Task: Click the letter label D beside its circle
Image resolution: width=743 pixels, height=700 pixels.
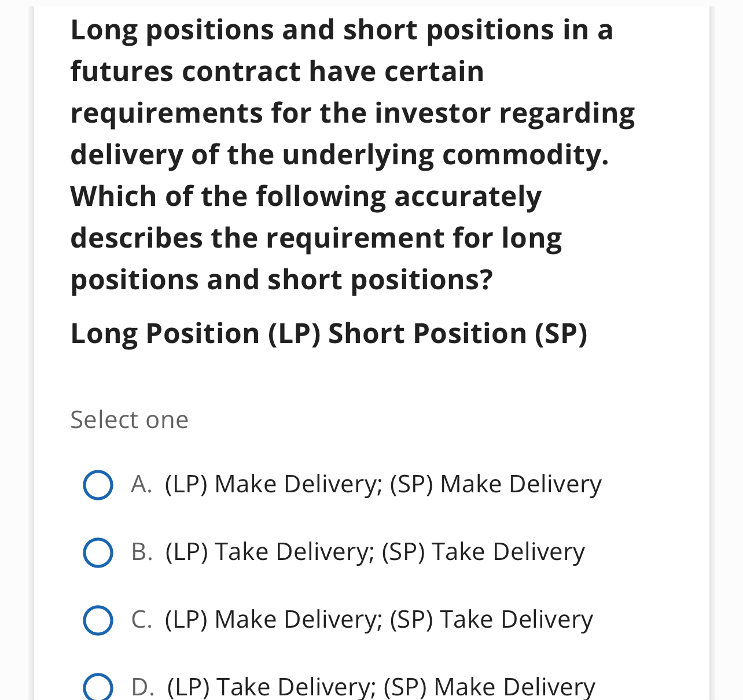Action: pyautogui.click(x=141, y=687)
